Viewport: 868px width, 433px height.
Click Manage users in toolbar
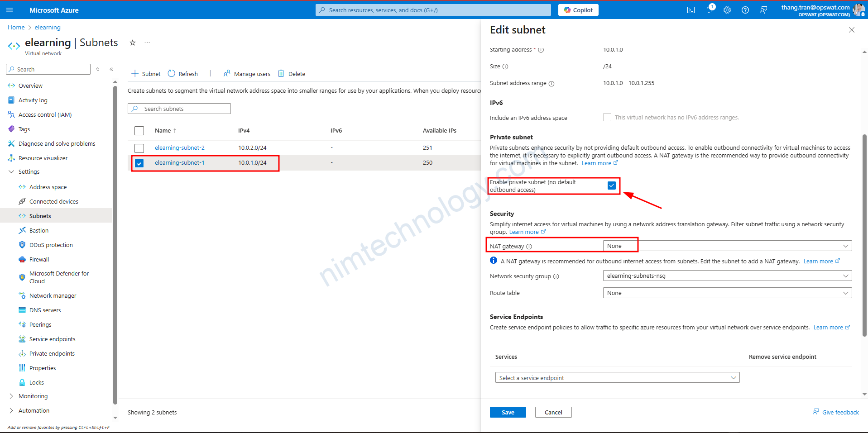247,74
